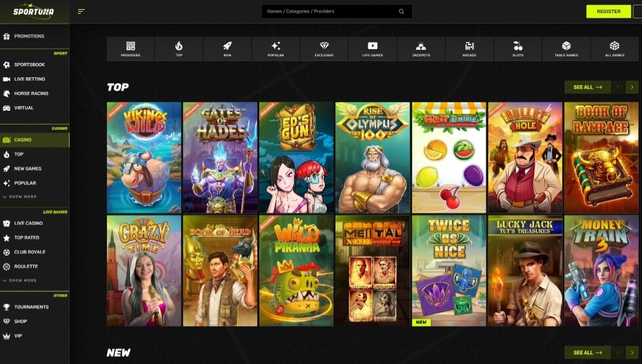642x364 pixels.
Task: Open the Gates of Hades game
Action: click(221, 158)
